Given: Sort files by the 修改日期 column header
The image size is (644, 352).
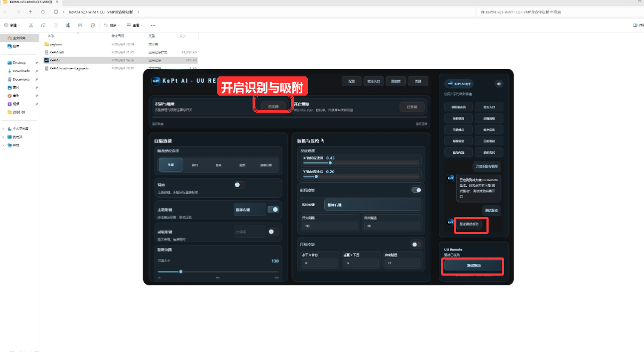Looking at the screenshot, I should 117,35.
